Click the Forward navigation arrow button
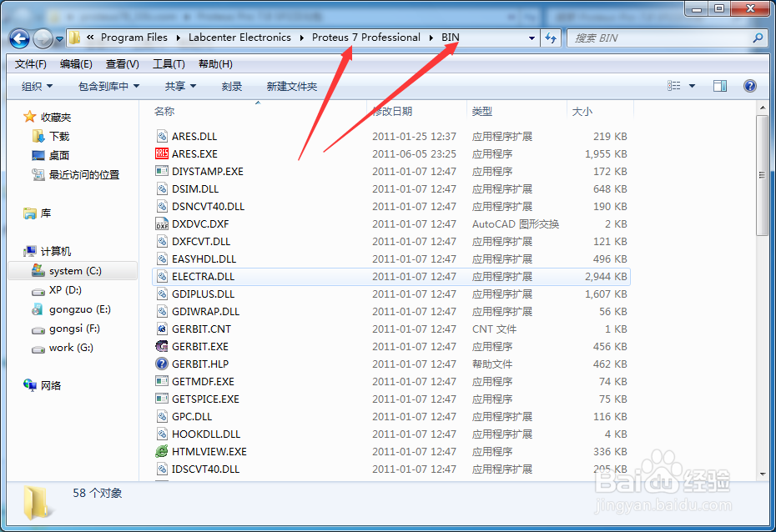 [43, 38]
